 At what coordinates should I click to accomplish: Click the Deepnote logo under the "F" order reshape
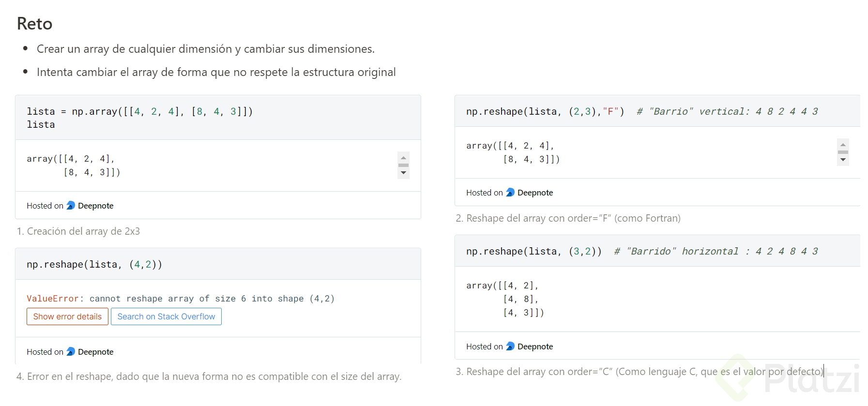point(510,193)
